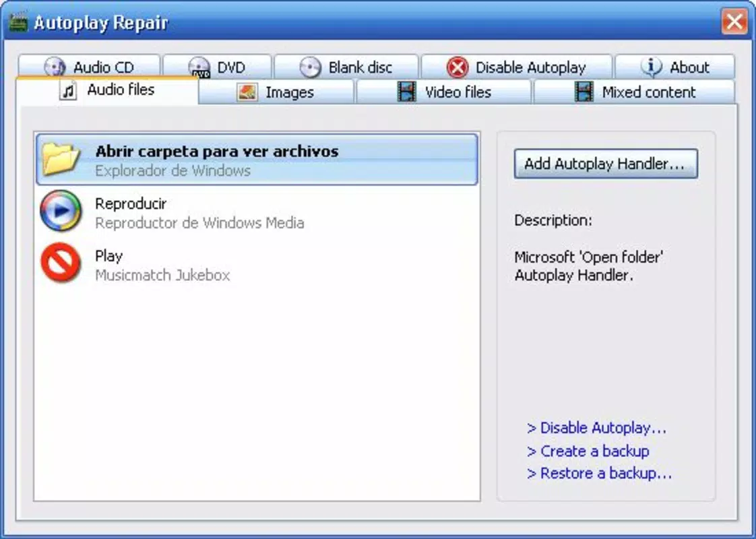Click the red prohibited Musicmatch icon
Viewport: 756px width, 539px height.
coord(61,263)
